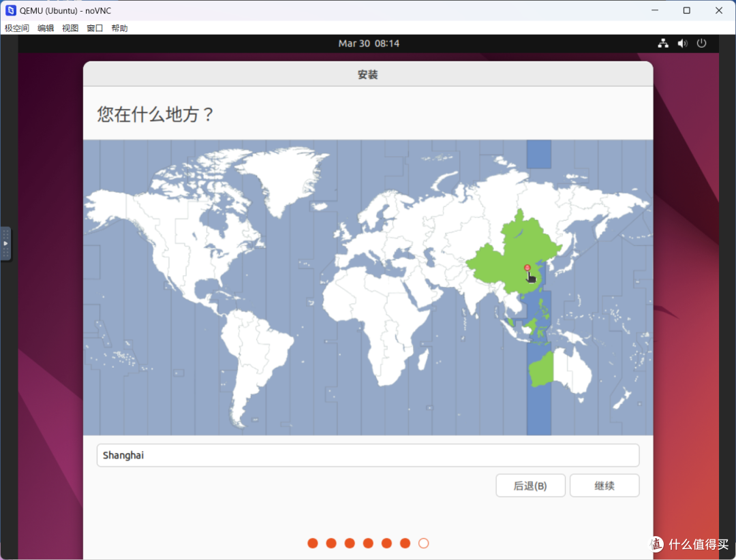The height and width of the screenshot is (560, 736).
Task: Open the 极空间 menu
Action: coord(17,28)
